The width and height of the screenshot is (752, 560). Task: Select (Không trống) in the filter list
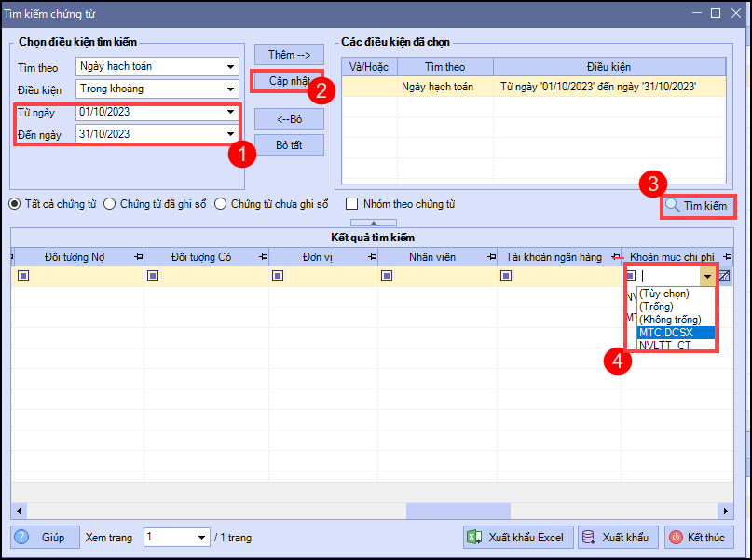(669, 320)
